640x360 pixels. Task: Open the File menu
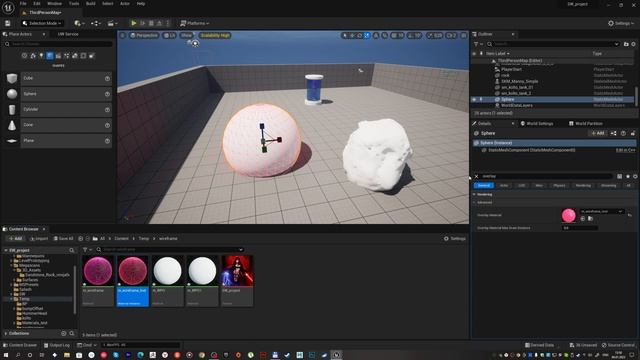pyautogui.click(x=23, y=4)
